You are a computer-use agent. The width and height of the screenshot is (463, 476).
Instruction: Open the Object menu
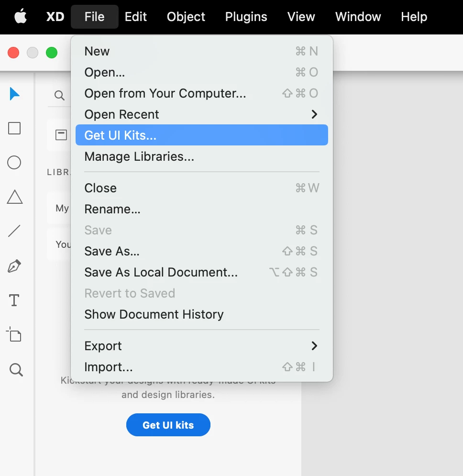tap(186, 17)
